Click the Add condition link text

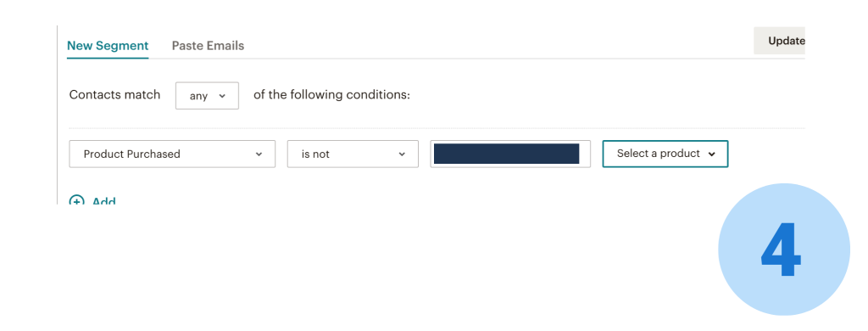[x=103, y=200]
